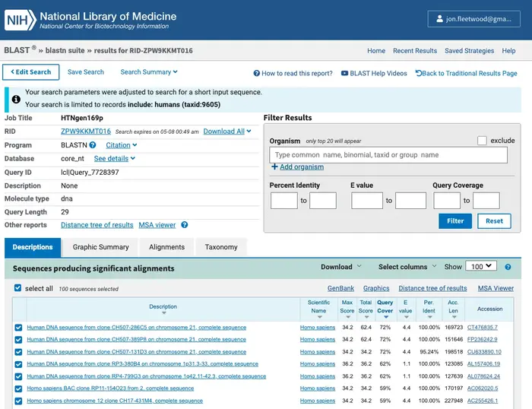Click the question icon for How to read report
The image size is (532, 409).
[257, 73]
